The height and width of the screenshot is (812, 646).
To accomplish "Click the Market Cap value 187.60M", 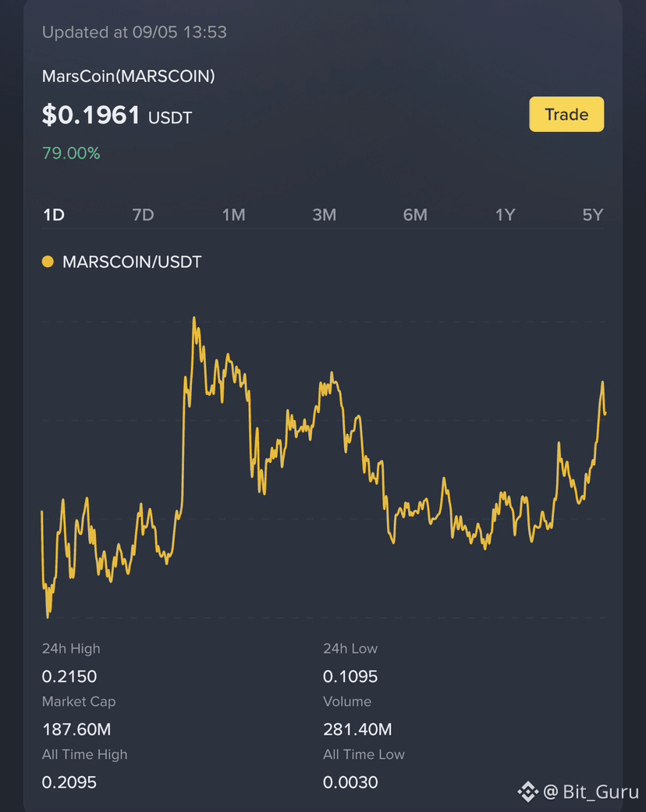I will click(x=76, y=729).
